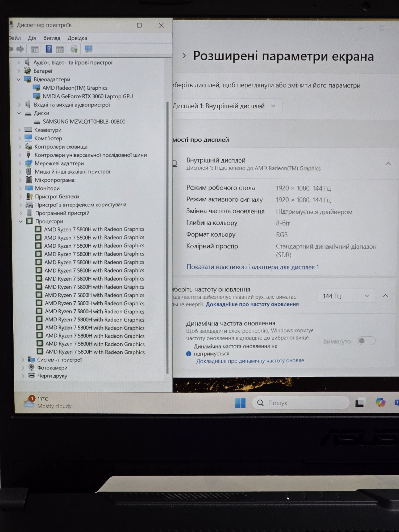Click the show/hide console tree toolbar icon
This screenshot has width=399, height=532.
click(x=35, y=49)
